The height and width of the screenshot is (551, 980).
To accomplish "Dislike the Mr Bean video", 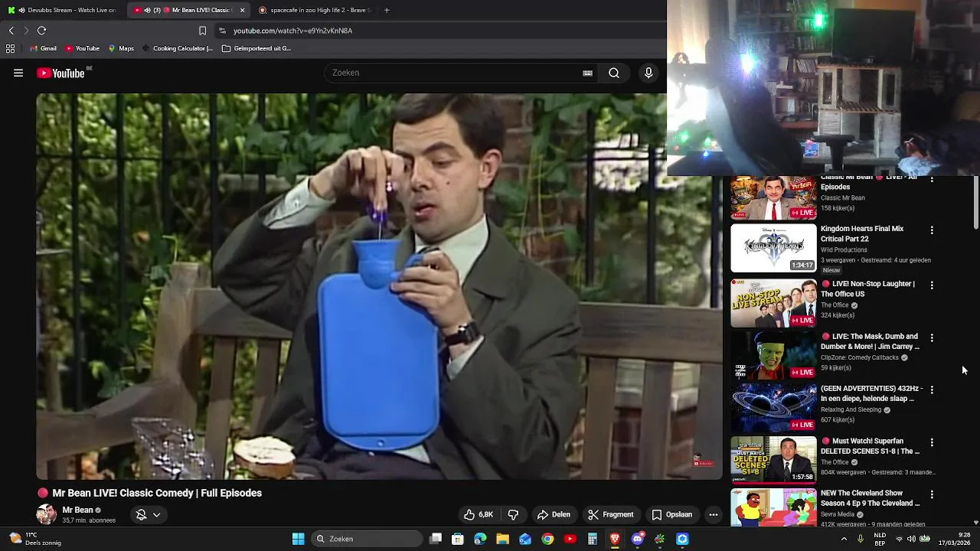I will pyautogui.click(x=513, y=514).
